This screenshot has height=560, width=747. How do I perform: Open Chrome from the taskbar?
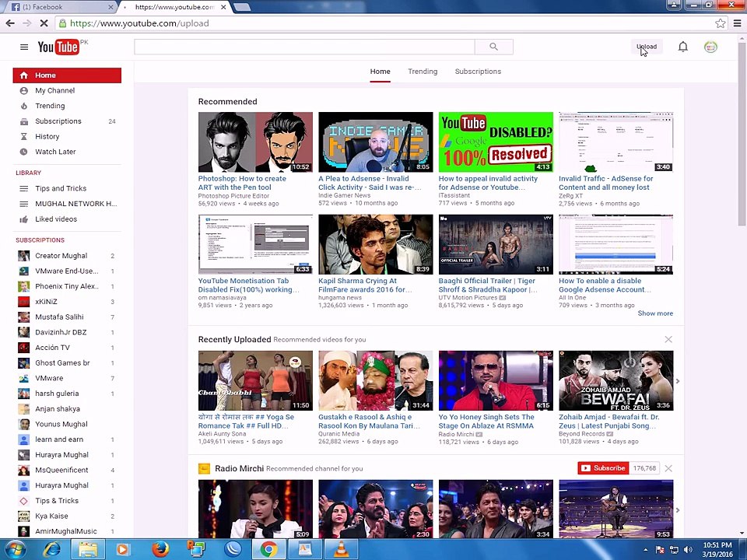268,550
